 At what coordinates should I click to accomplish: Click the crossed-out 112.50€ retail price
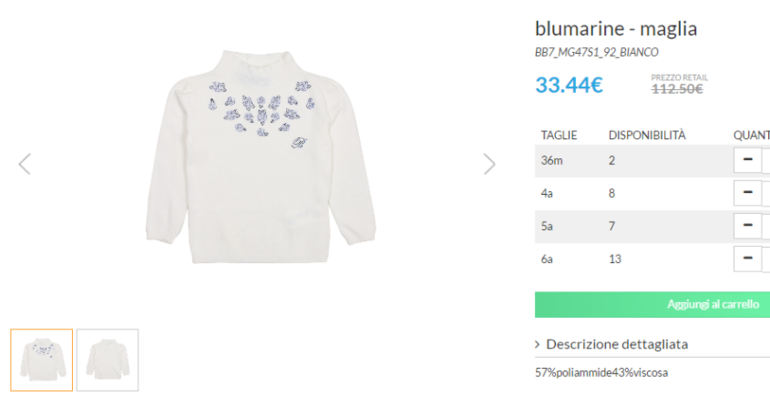677,88
